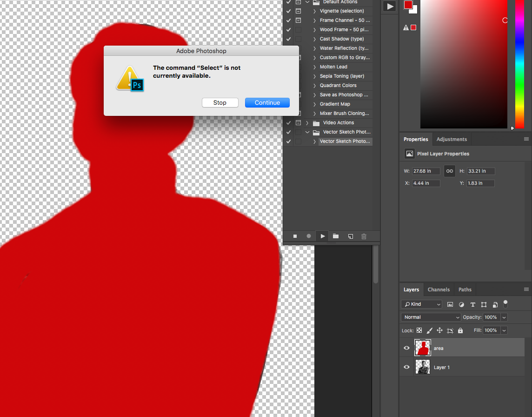
Task: Lock image pixels brush icon
Action: point(430,330)
